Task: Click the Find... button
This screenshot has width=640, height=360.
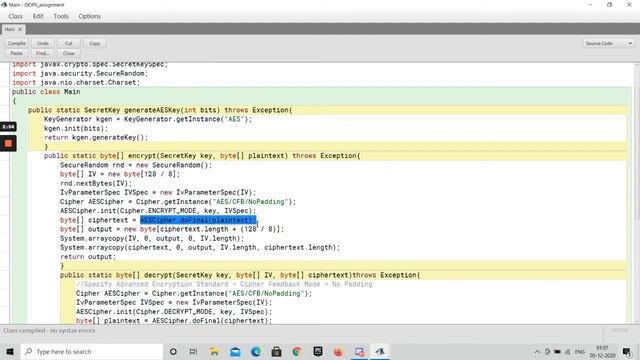Action: [x=42, y=53]
